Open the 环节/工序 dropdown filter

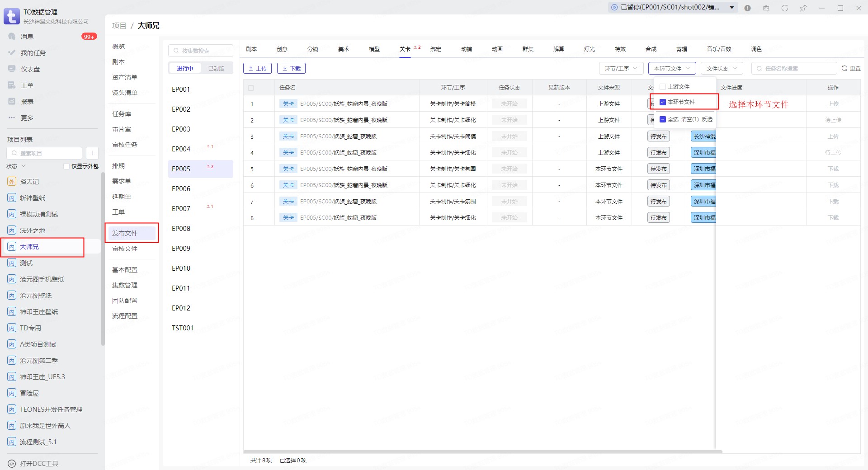pyautogui.click(x=621, y=69)
